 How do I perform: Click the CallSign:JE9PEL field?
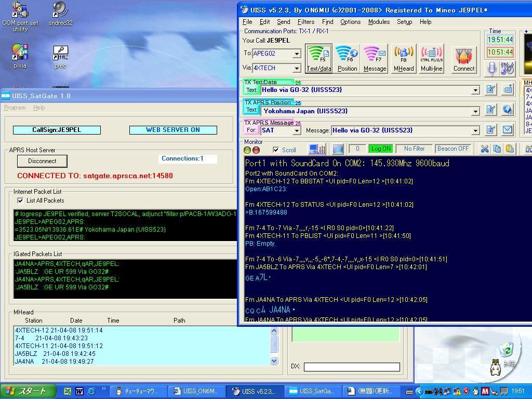pyautogui.click(x=57, y=130)
